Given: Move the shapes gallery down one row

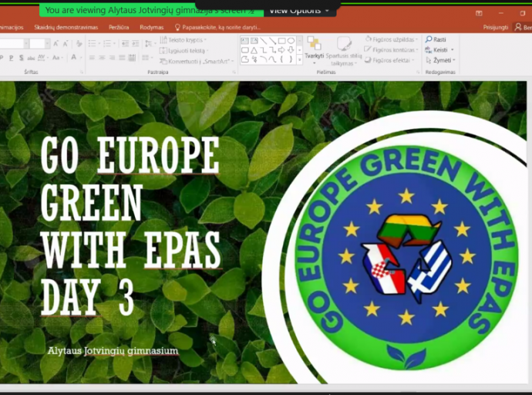Looking at the screenshot, I should pos(300,50).
